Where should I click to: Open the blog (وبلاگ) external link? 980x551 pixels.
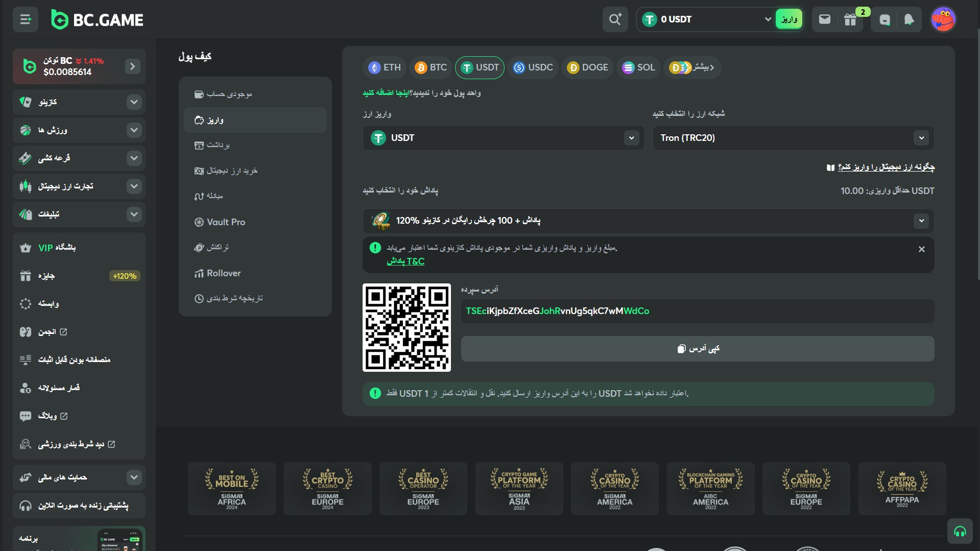click(79, 416)
